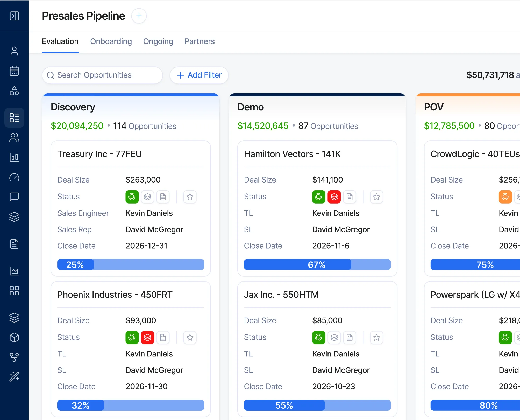This screenshot has height=420, width=520.
Task: Open Add Filter options
Action: click(x=199, y=75)
